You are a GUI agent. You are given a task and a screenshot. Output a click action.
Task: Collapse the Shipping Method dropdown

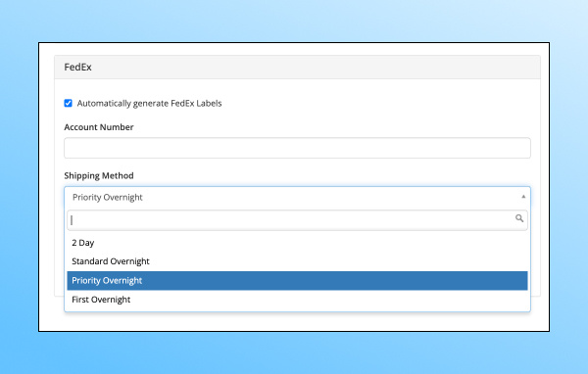click(297, 198)
